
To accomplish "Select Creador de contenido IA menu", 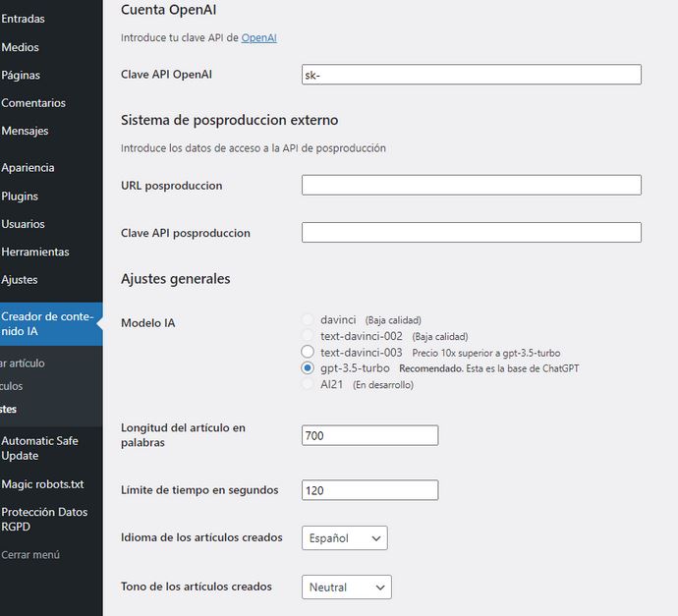I will [51, 324].
